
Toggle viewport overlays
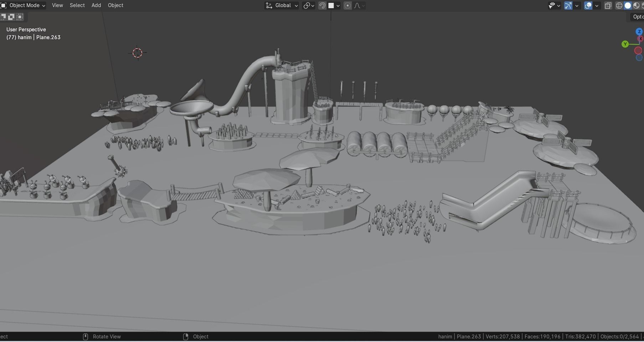point(588,5)
